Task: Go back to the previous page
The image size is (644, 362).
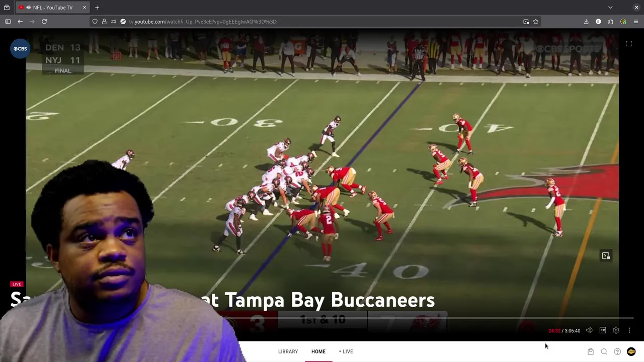Action: [x=20, y=22]
